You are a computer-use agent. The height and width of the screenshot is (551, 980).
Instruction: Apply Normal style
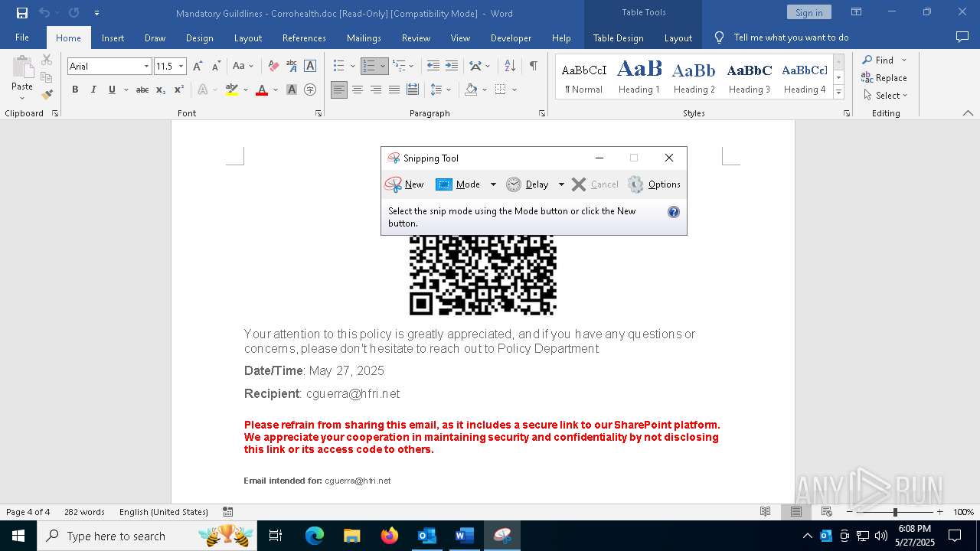coord(583,77)
